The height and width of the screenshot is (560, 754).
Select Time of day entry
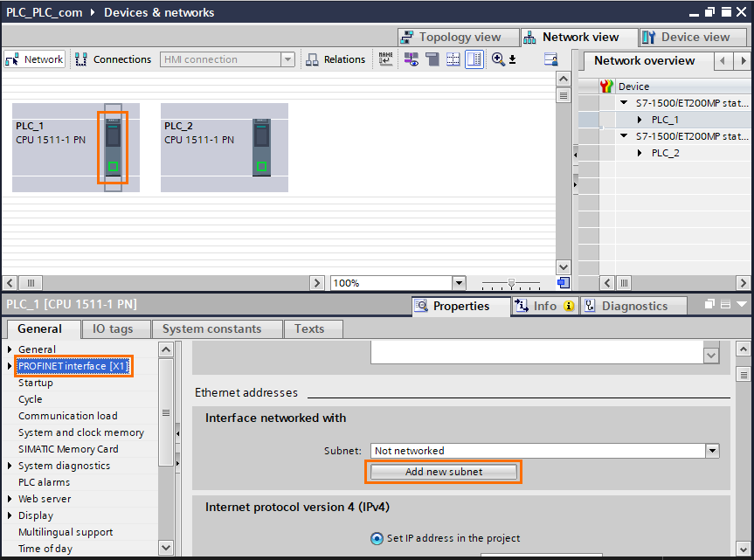pos(45,549)
